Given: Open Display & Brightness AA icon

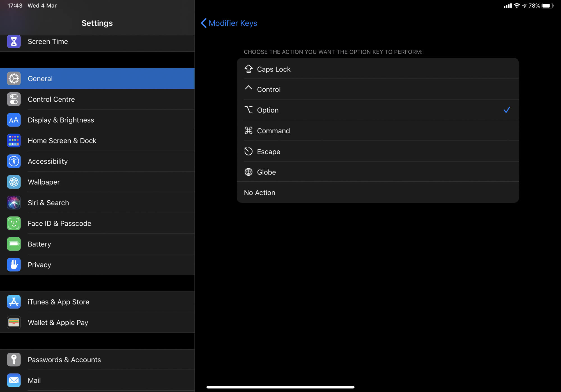Looking at the screenshot, I should pos(14,120).
